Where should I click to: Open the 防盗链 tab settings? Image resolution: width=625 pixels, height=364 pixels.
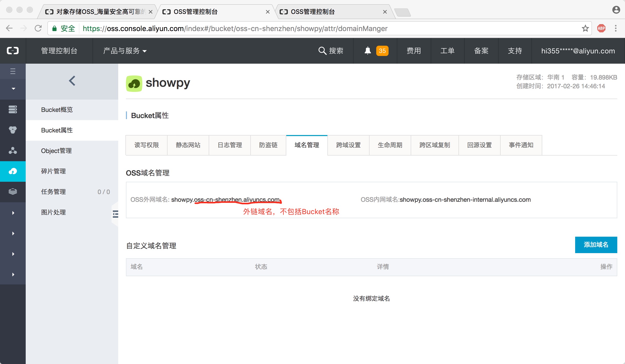pyautogui.click(x=266, y=145)
